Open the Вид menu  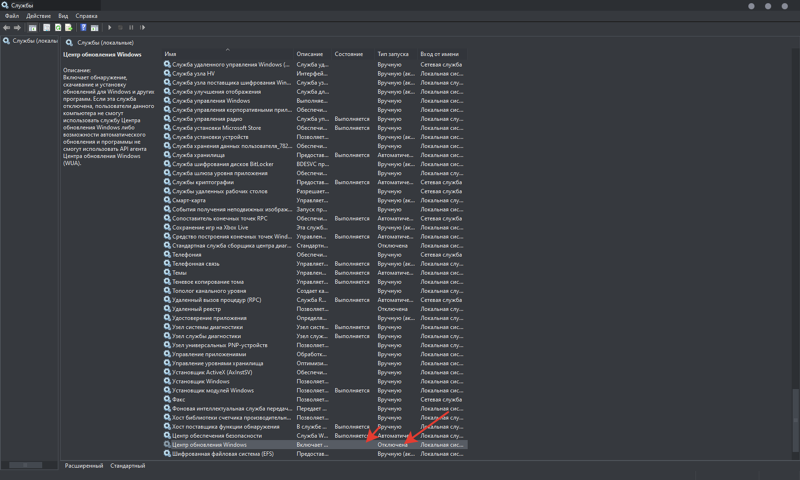[63, 16]
